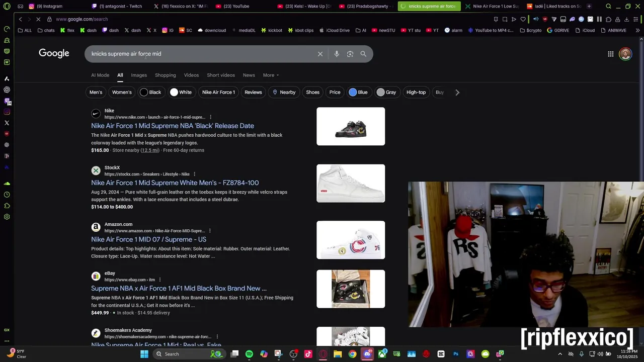
Task: Open the GDRIVE bookmark
Action: tap(558, 30)
